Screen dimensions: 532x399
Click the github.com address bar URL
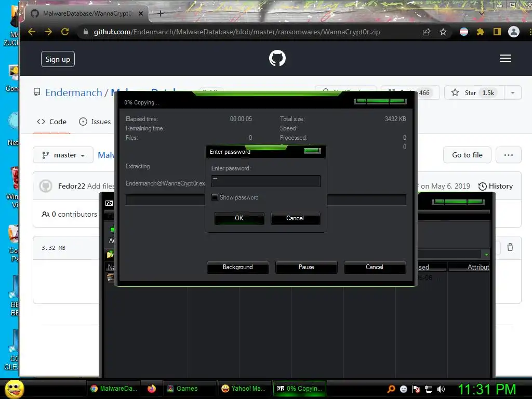pos(237,32)
